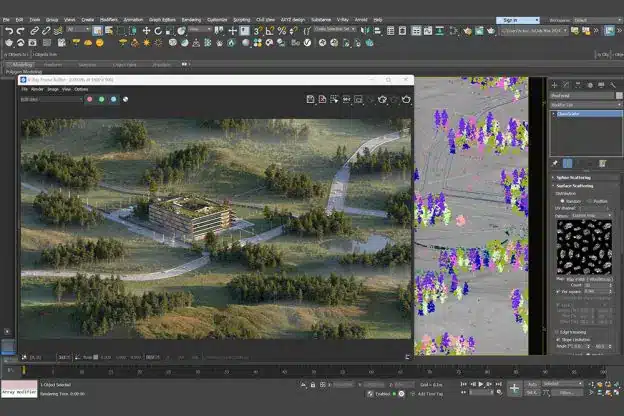Image resolution: width=624 pixels, height=416 pixels.
Task: Toggle the Percent Snap icon
Action: click(282, 31)
